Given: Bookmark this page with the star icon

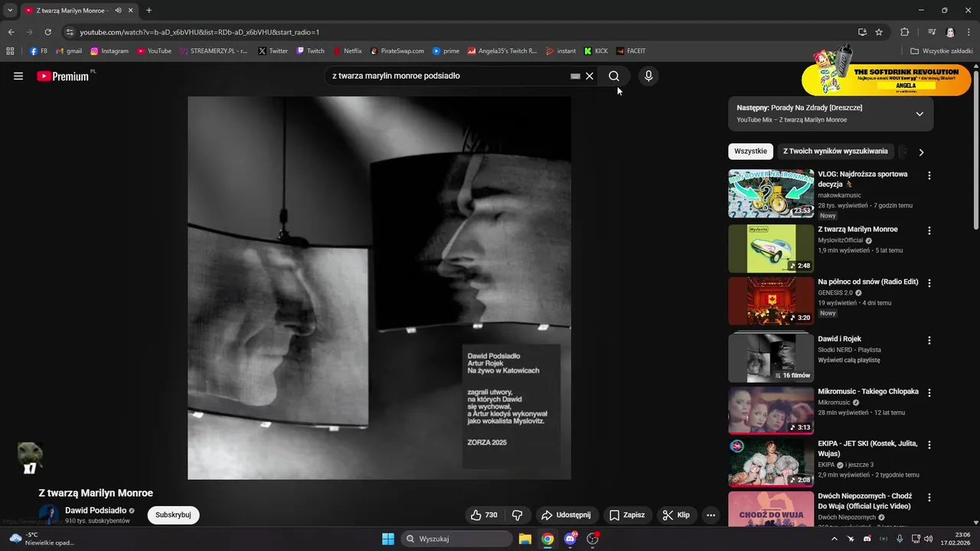Looking at the screenshot, I should coord(879,32).
